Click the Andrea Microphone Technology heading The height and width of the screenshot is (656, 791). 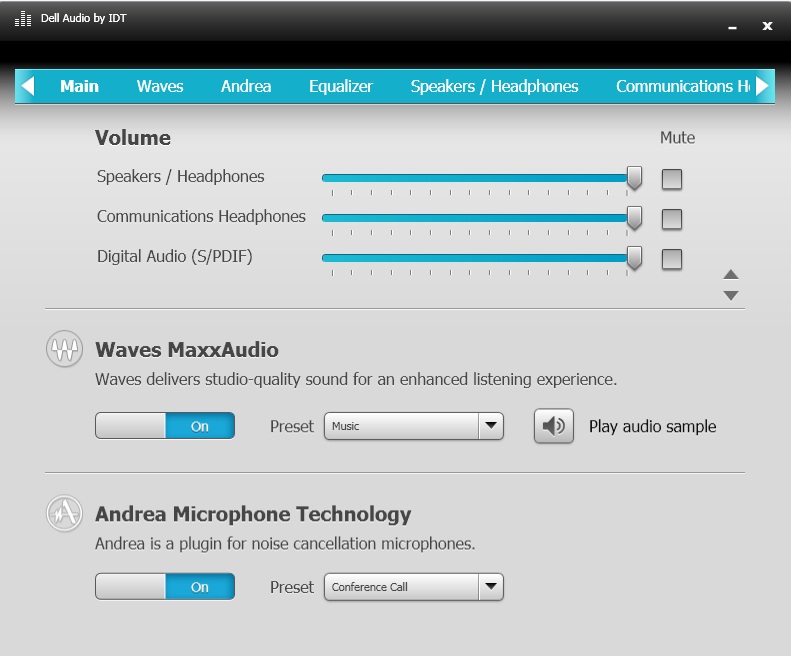click(253, 514)
